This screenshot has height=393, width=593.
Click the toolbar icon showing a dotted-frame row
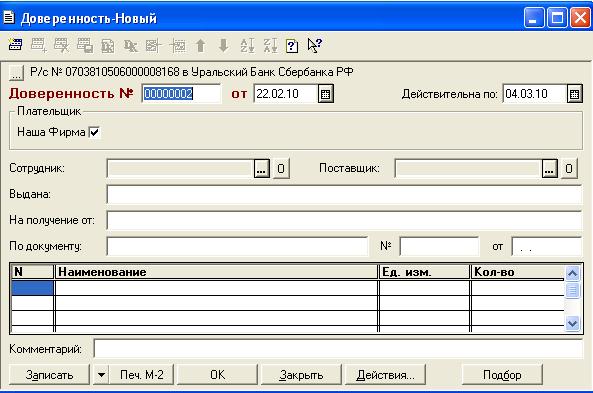point(177,46)
